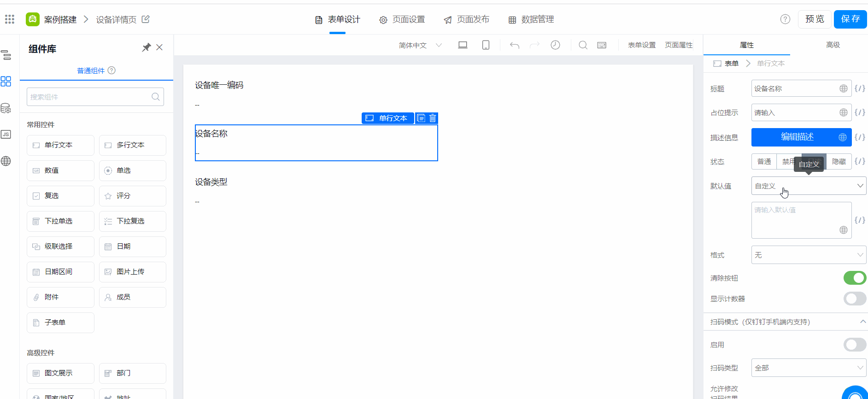Delete the selected 单行文本 field

point(433,118)
